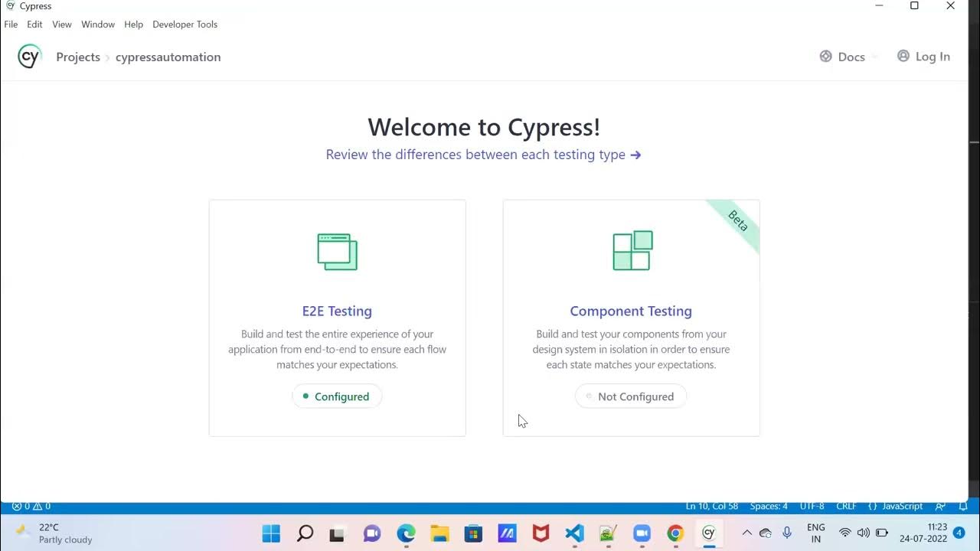Open taskbar Search
Viewport: 980px width, 551px height.
(x=305, y=533)
